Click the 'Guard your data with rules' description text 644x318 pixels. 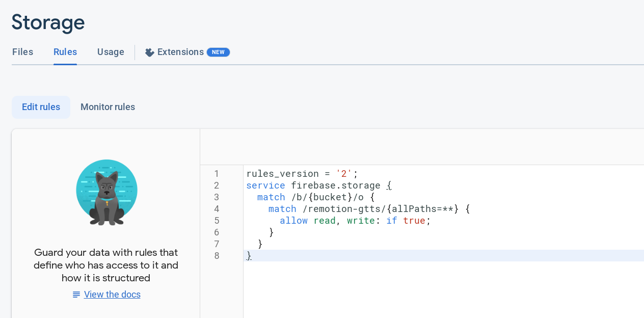[x=106, y=266]
